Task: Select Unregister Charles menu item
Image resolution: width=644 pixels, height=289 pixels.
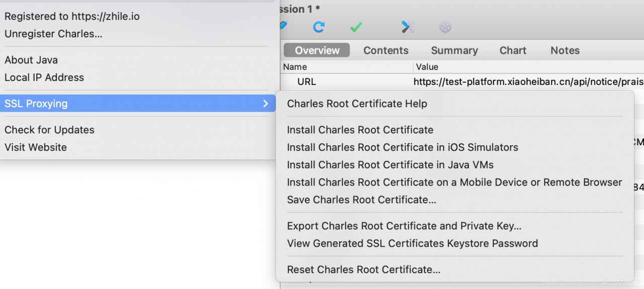Action: click(53, 34)
